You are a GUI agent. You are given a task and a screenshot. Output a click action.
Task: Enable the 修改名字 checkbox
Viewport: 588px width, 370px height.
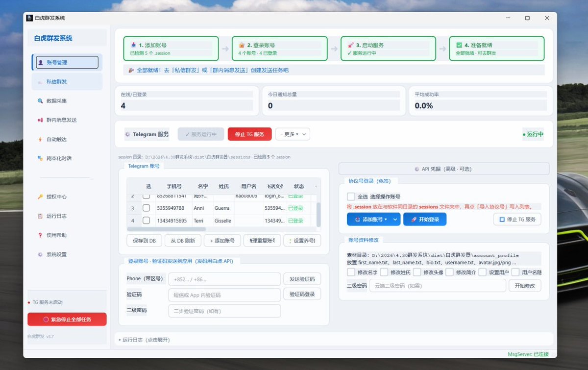pos(351,272)
